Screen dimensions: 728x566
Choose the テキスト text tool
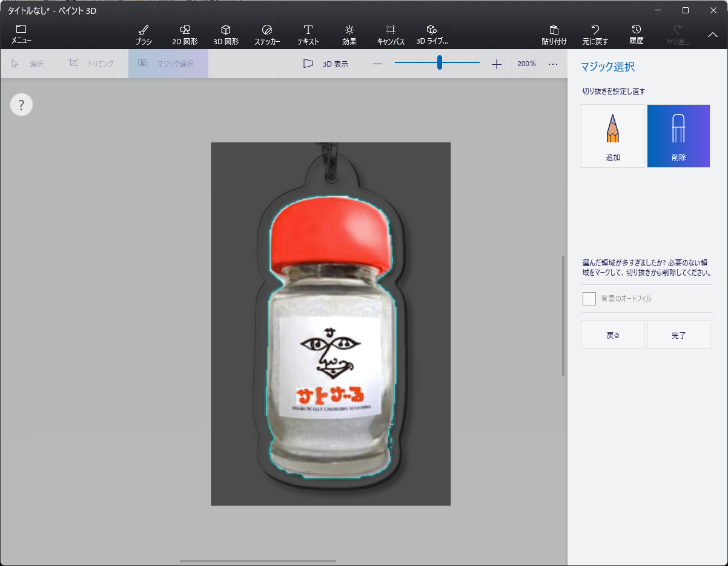click(308, 35)
